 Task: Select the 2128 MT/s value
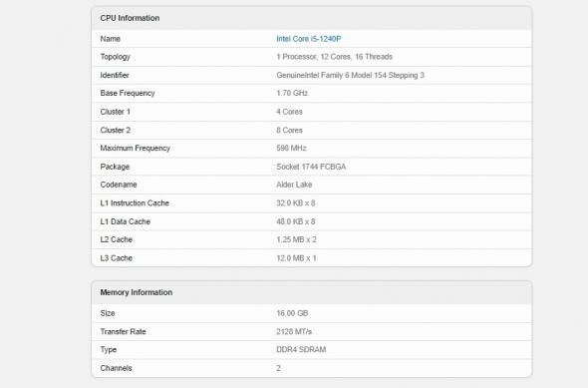(294, 331)
